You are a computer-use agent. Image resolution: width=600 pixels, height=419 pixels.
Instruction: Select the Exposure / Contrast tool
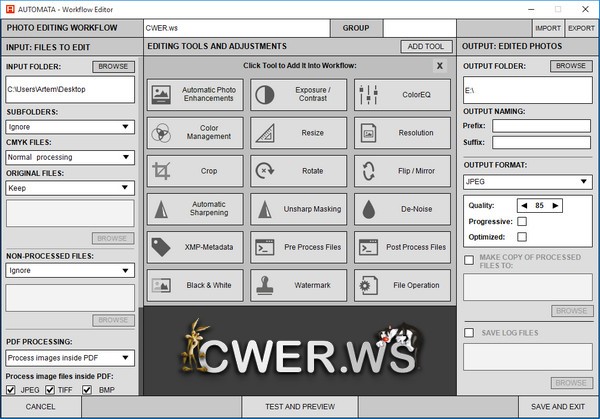pyautogui.click(x=298, y=95)
